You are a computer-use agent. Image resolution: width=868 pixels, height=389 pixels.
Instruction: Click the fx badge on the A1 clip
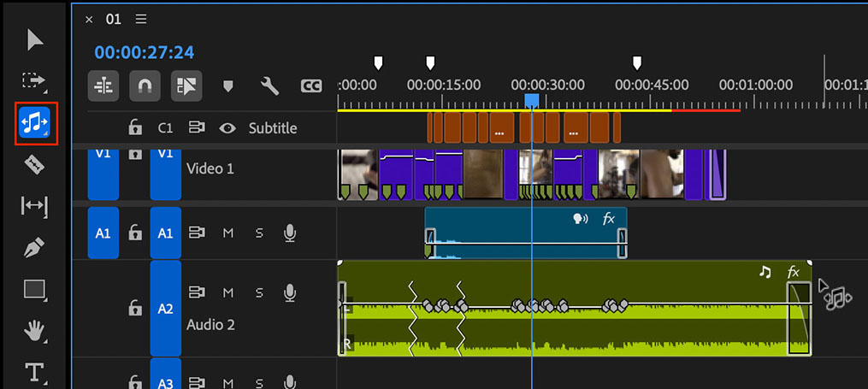pyautogui.click(x=608, y=219)
